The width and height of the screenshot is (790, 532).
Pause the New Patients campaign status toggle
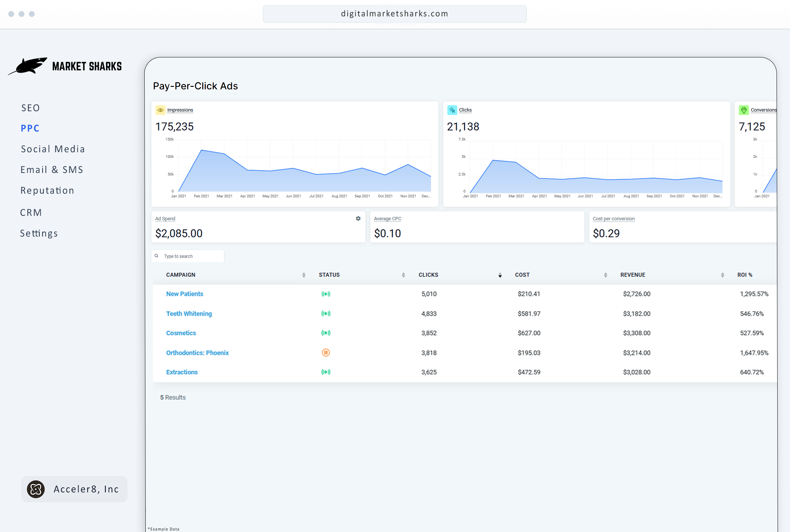pyautogui.click(x=326, y=294)
